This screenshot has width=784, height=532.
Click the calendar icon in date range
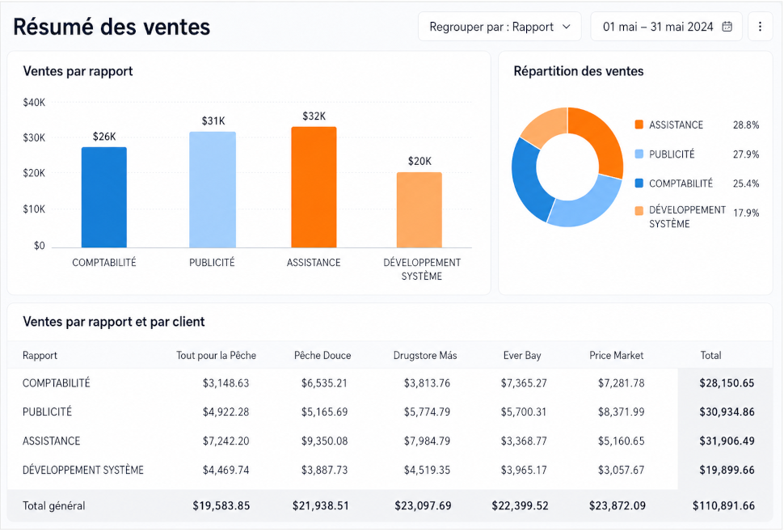[x=727, y=27]
